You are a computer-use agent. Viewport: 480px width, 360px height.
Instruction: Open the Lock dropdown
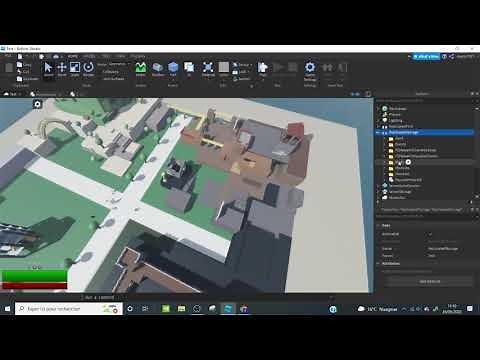[x=241, y=72]
